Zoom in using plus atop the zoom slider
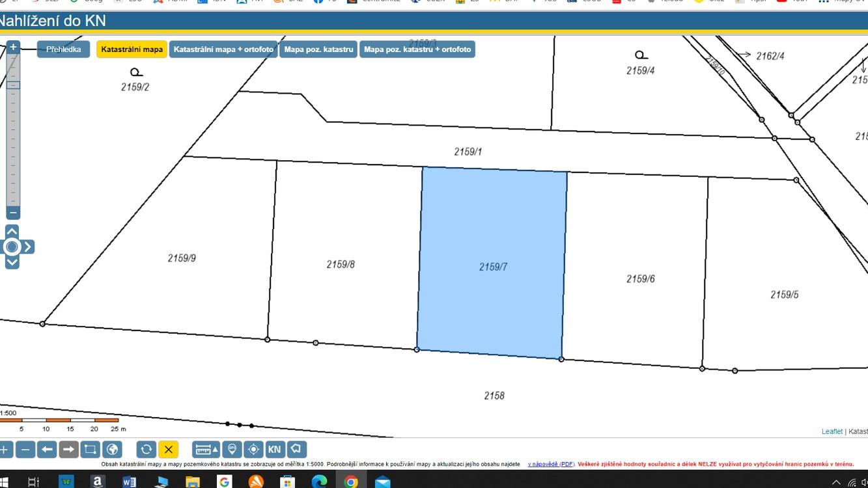 click(x=13, y=47)
